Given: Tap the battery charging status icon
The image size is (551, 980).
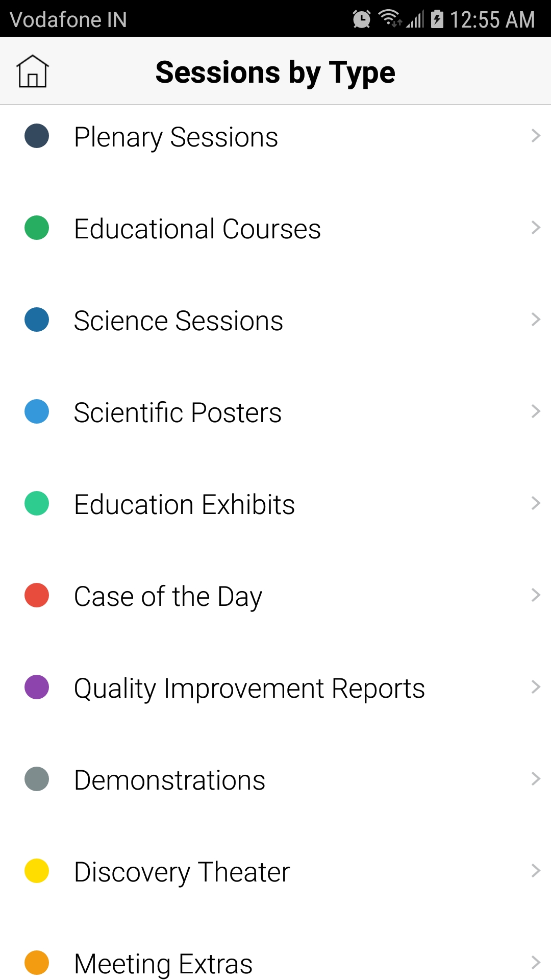Looking at the screenshot, I should point(437,19).
